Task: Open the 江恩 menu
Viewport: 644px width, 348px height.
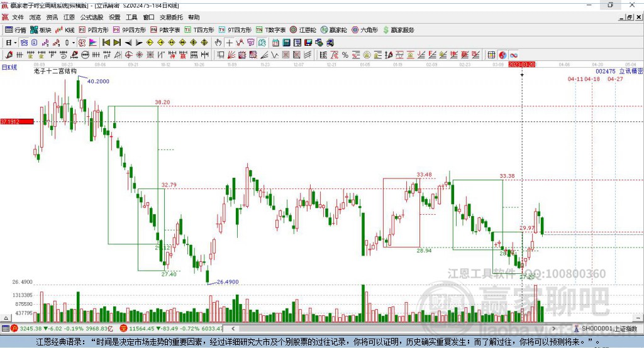Action: pyautogui.click(x=69, y=17)
